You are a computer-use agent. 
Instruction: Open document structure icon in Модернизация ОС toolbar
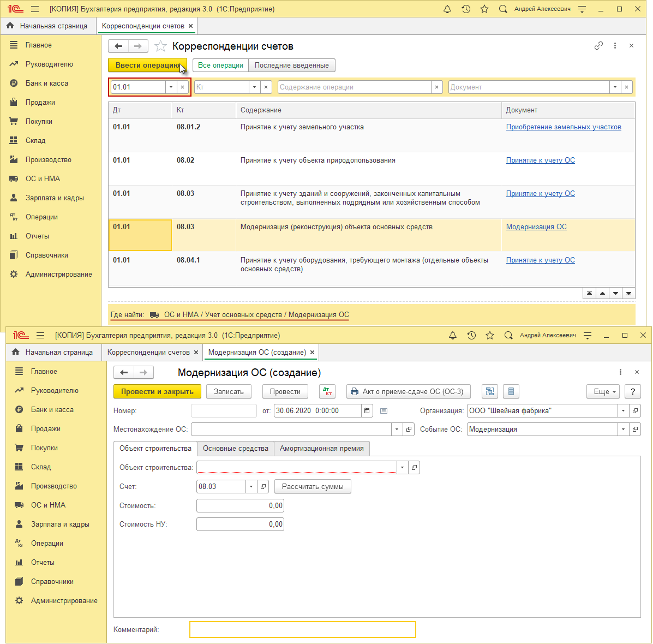[490, 391]
